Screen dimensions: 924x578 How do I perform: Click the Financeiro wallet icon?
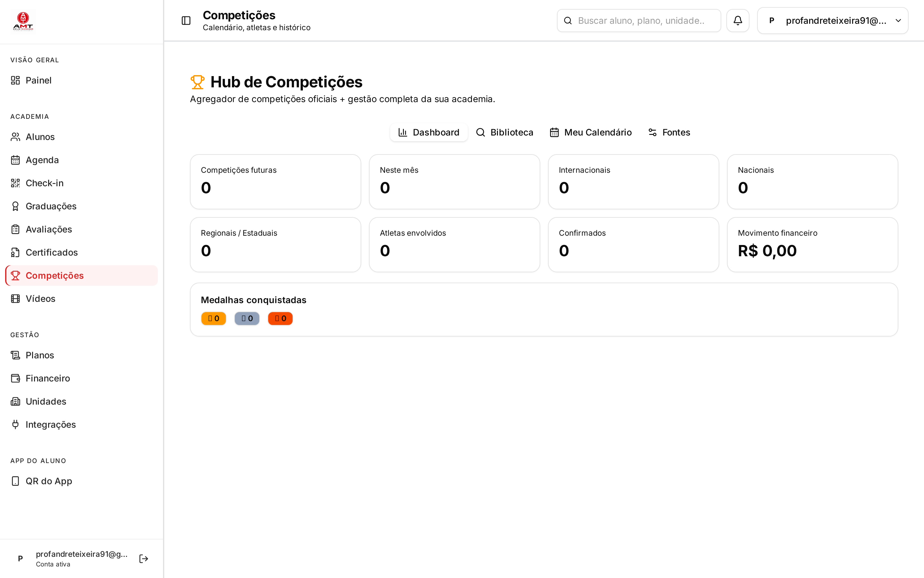15,378
